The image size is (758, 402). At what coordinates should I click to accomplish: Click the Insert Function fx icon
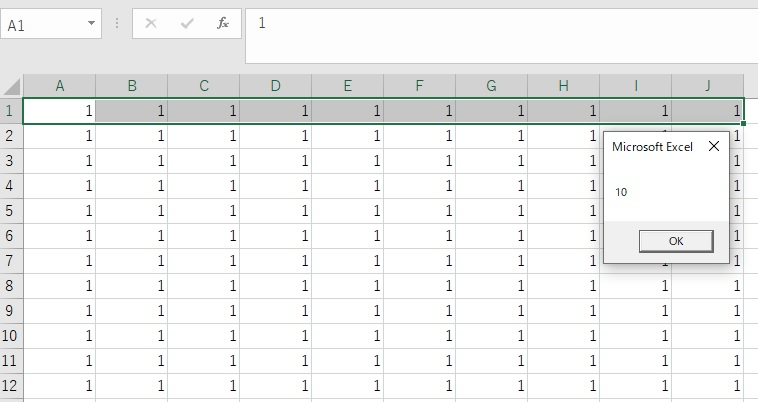pyautogui.click(x=223, y=24)
